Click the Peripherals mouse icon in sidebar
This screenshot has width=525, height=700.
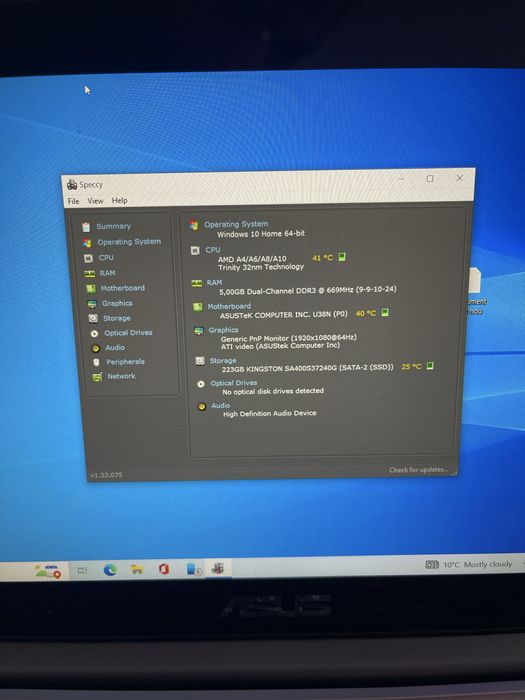point(96,362)
